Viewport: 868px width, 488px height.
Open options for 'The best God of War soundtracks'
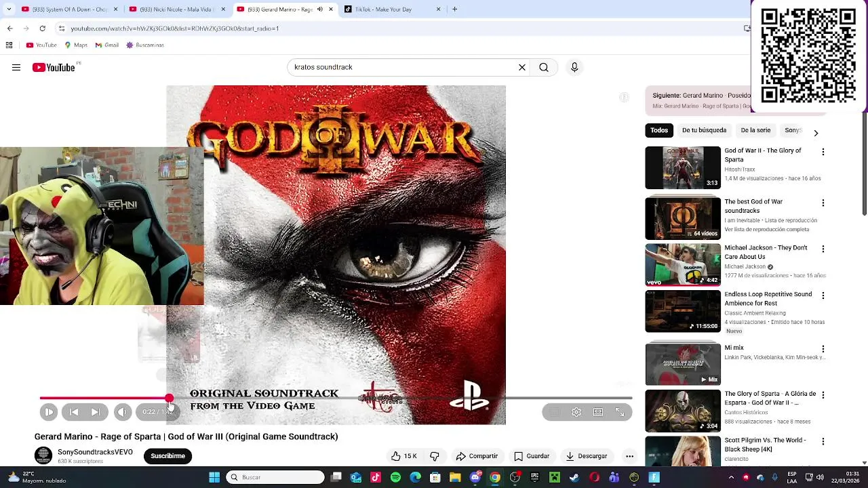(823, 203)
